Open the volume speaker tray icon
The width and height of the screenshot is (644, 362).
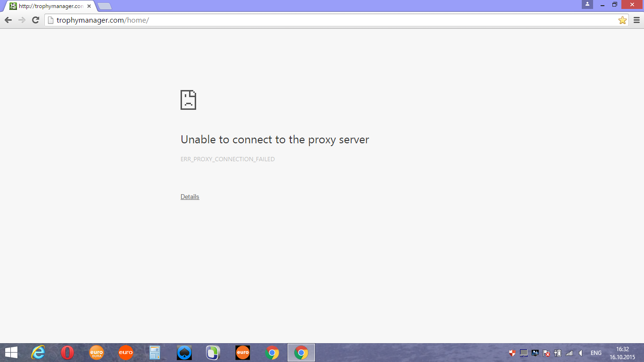(x=581, y=353)
